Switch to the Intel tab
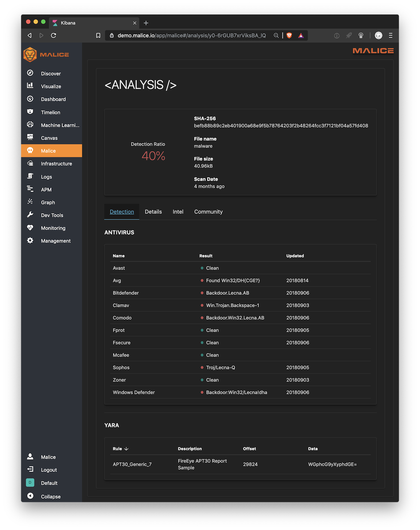 pyautogui.click(x=178, y=212)
